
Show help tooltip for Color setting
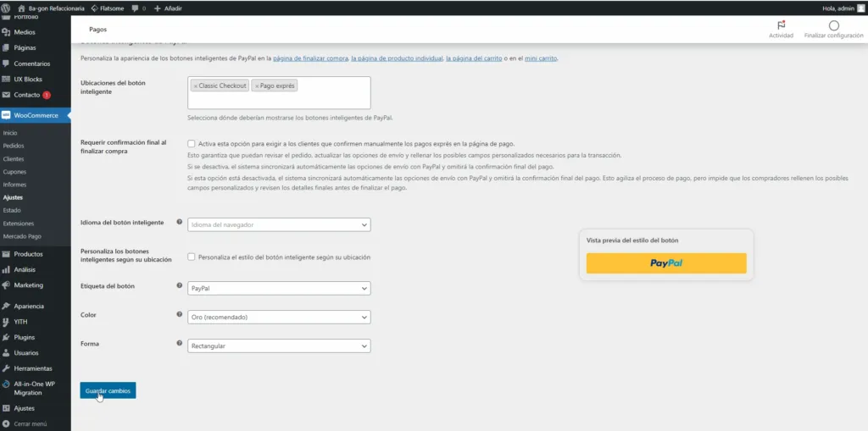[x=180, y=314]
